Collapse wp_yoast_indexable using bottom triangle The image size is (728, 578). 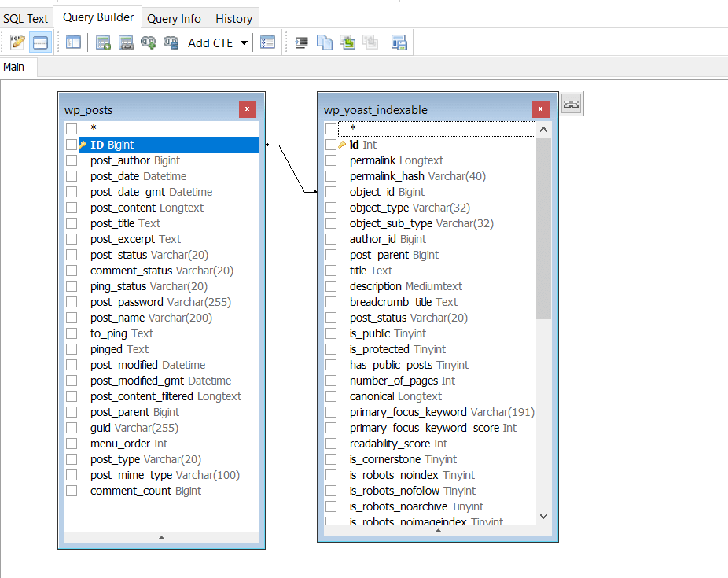(x=438, y=530)
